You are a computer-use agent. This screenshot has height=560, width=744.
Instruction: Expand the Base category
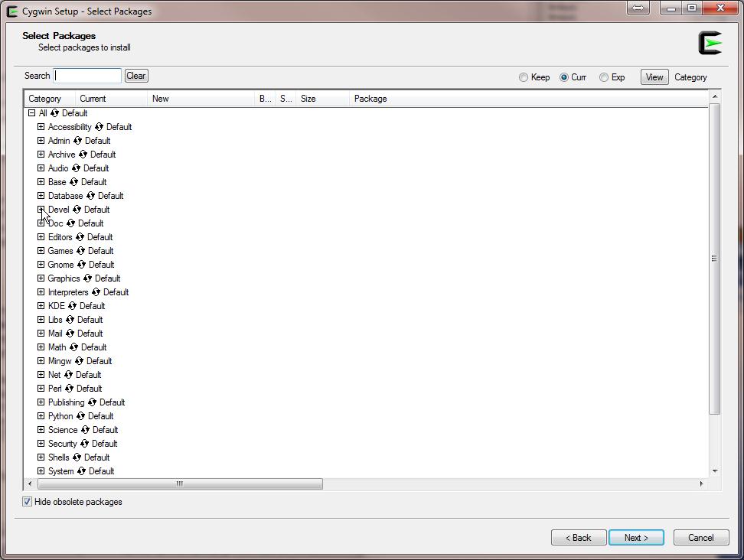coord(41,182)
